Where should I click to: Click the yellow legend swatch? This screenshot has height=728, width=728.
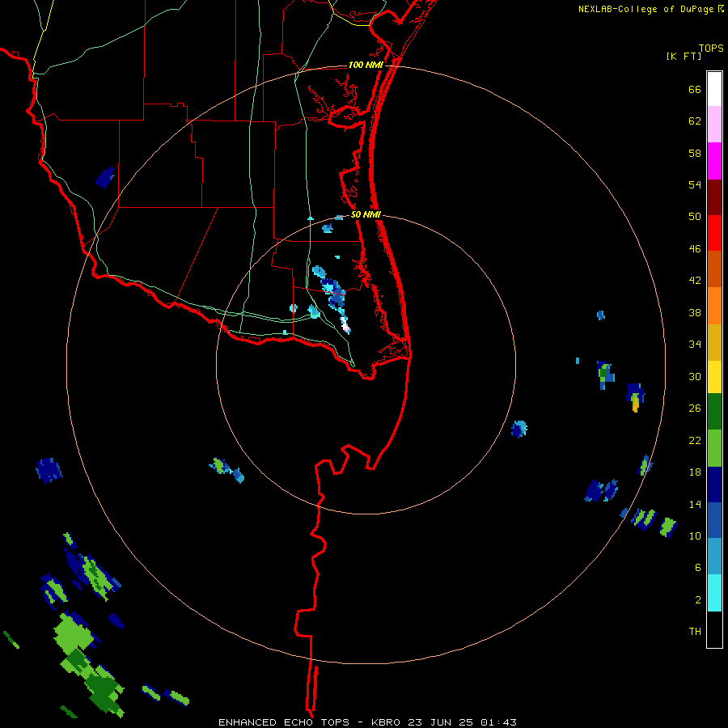(x=714, y=377)
